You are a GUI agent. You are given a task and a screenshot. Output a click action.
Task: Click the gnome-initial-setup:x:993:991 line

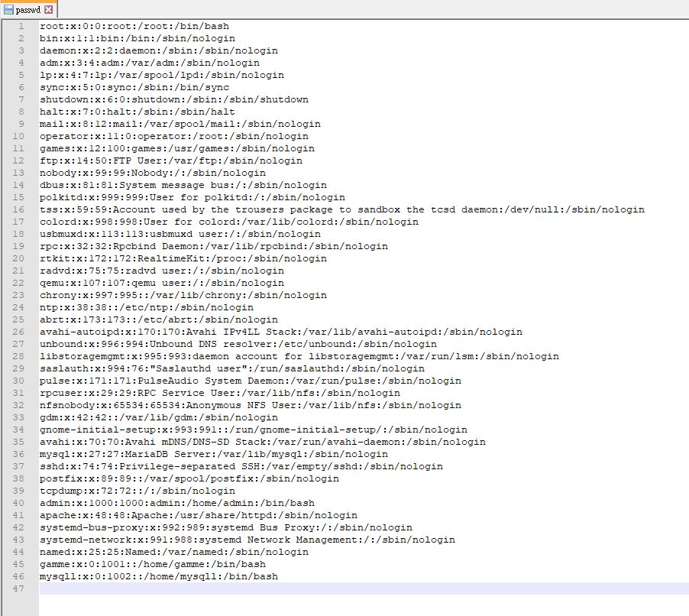[254, 430]
